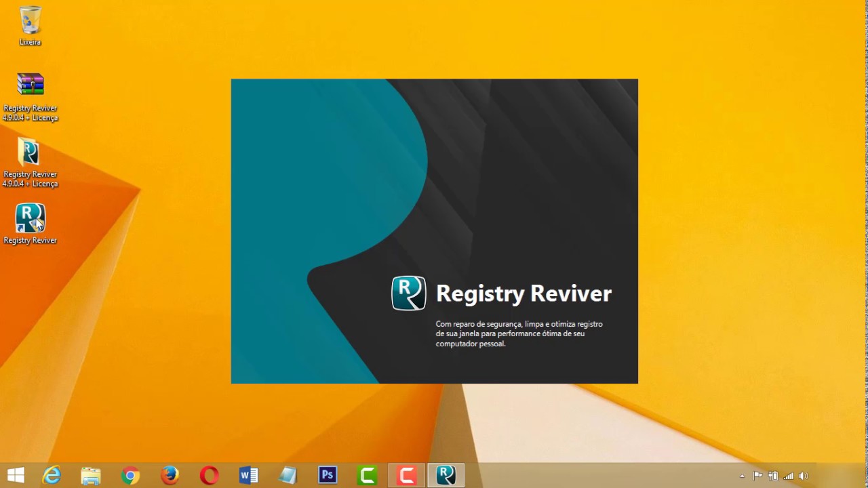
Task: Open File Explorer from the taskbar
Action: click(91, 475)
